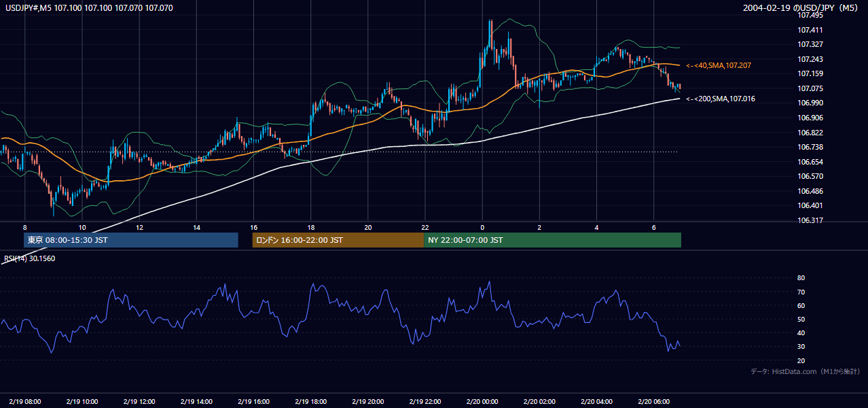This screenshot has height=408, width=868.
Task: Click the bottom time label 2/19 12:00
Action: pyautogui.click(x=139, y=402)
